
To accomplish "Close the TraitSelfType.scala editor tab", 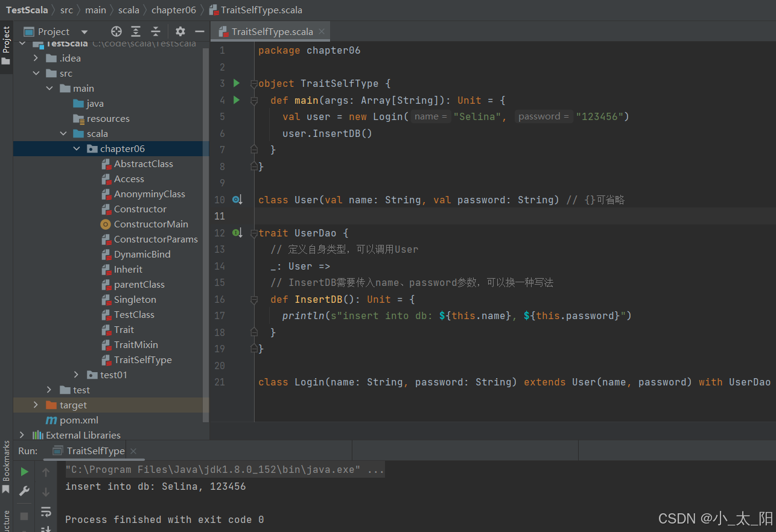I will tap(322, 31).
